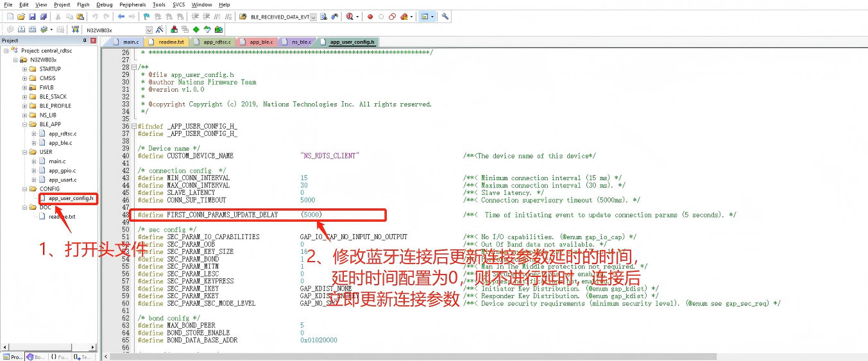Click the Build target icon

pos(21,29)
